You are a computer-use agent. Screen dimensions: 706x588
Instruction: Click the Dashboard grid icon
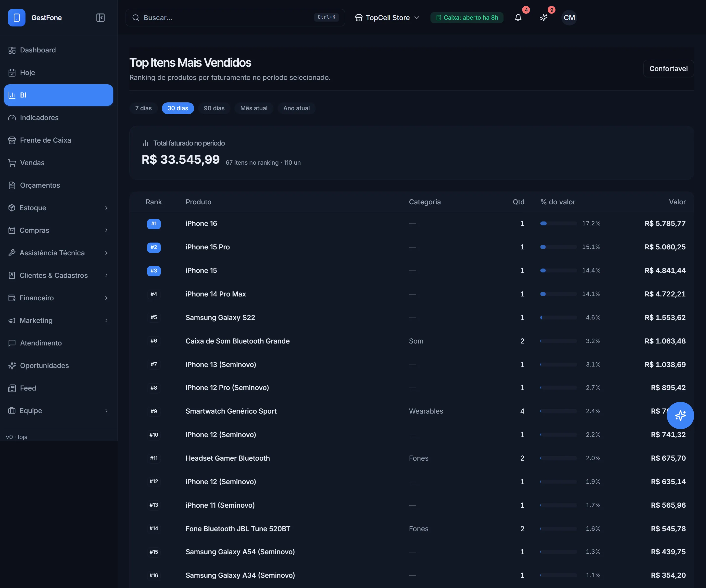[x=12, y=50]
